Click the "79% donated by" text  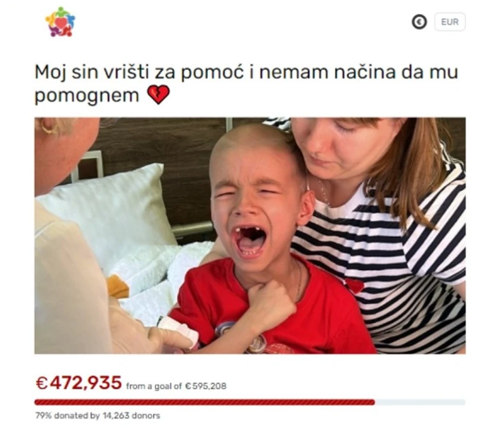pos(67,416)
